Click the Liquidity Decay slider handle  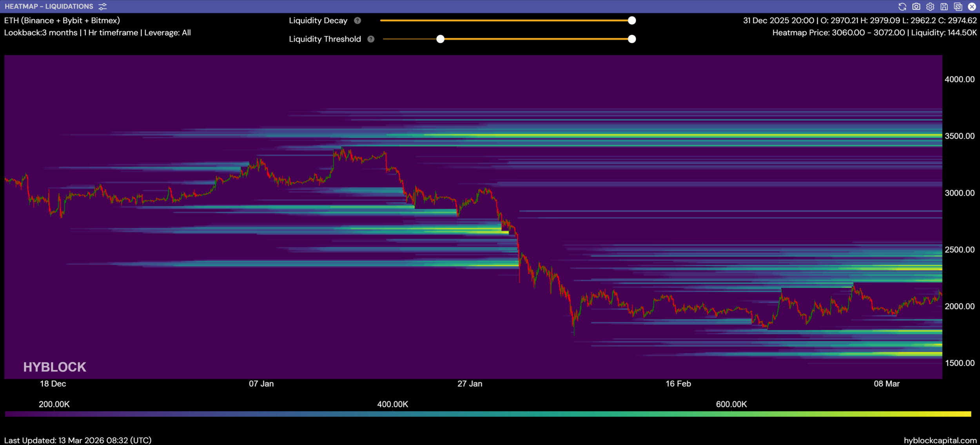[x=632, y=21]
